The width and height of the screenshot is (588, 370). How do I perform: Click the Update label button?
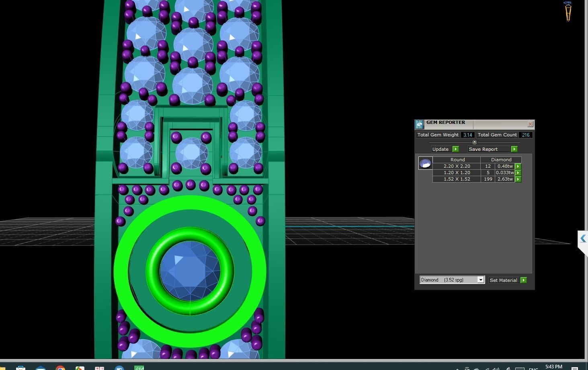tap(440, 149)
